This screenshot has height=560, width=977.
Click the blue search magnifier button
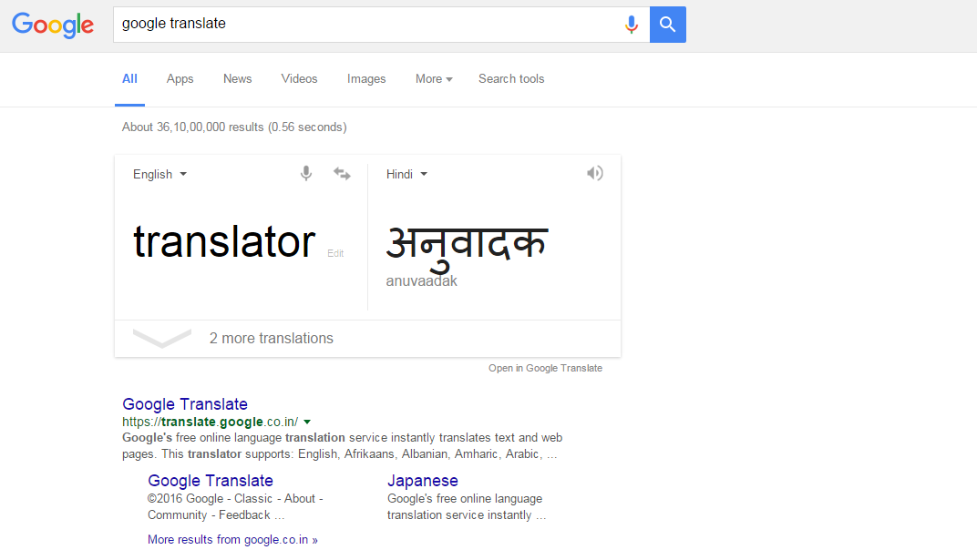coord(667,25)
